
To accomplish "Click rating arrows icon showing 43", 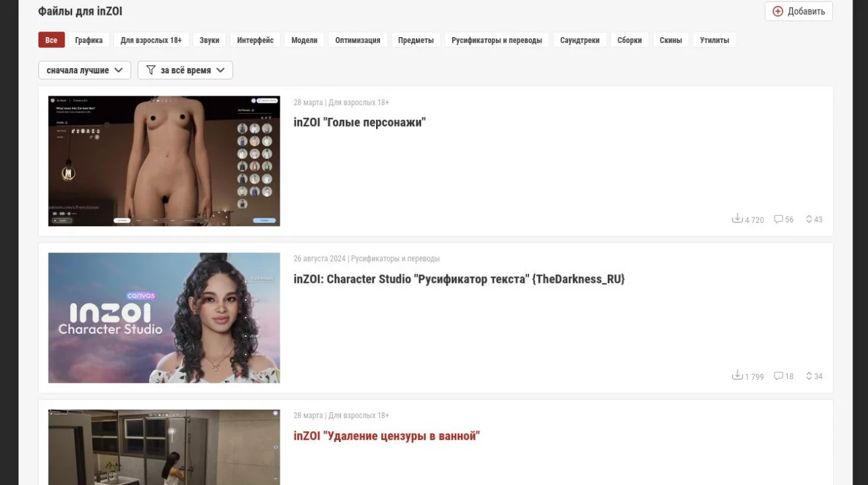I will 809,219.
